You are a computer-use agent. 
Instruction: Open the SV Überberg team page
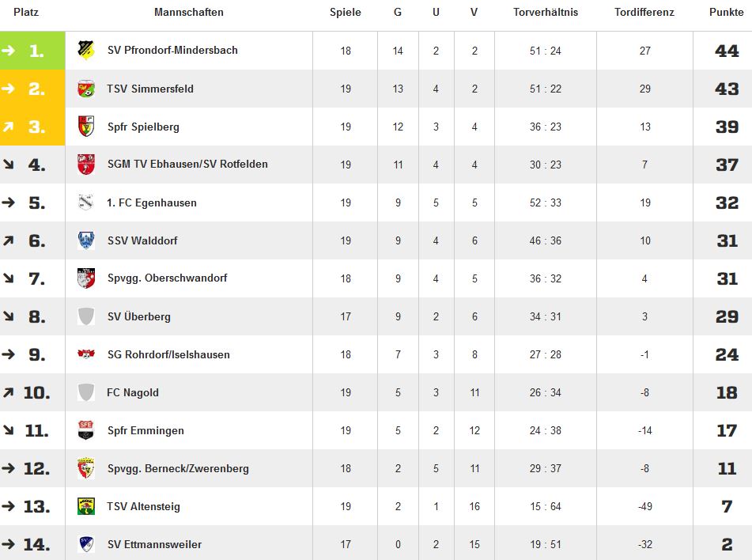coord(139,316)
